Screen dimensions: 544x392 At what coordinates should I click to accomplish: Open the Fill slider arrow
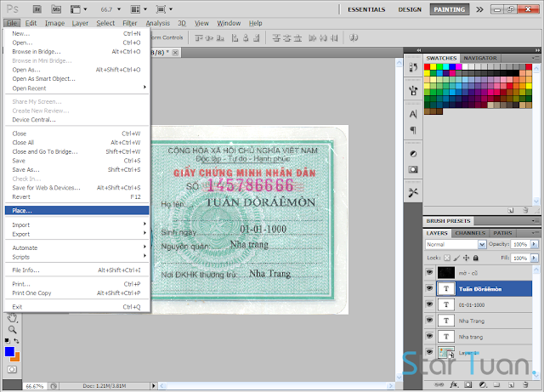click(535, 258)
